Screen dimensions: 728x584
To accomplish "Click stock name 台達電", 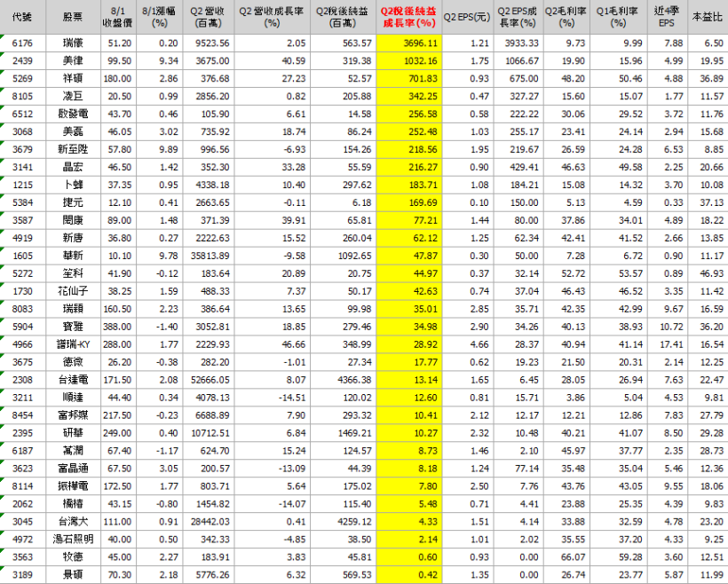I will click(73, 380).
